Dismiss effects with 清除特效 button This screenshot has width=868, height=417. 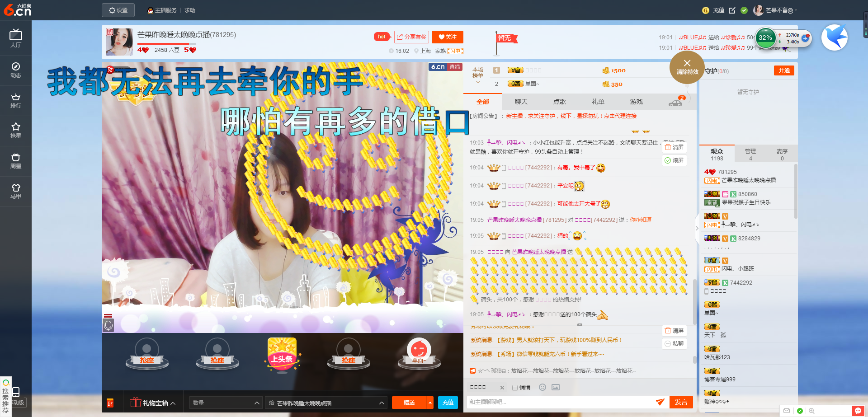687,67
